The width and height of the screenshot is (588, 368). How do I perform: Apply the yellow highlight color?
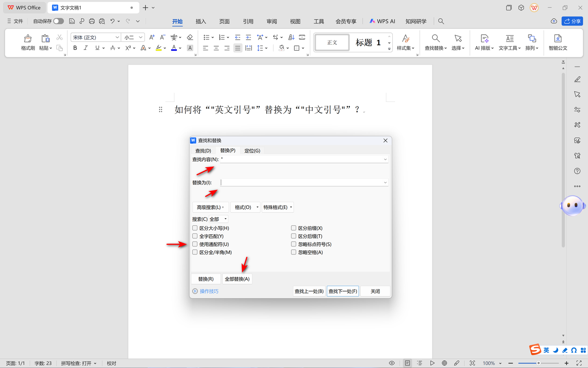click(x=159, y=48)
